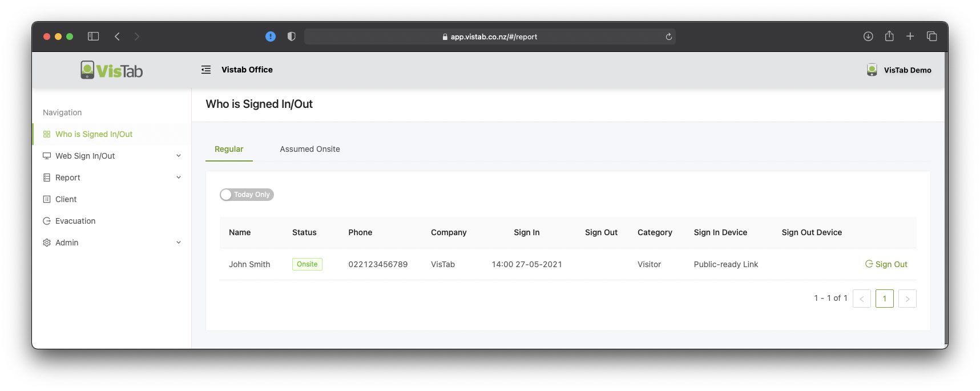
Task: Click the Safari downloads icon
Action: 868,37
